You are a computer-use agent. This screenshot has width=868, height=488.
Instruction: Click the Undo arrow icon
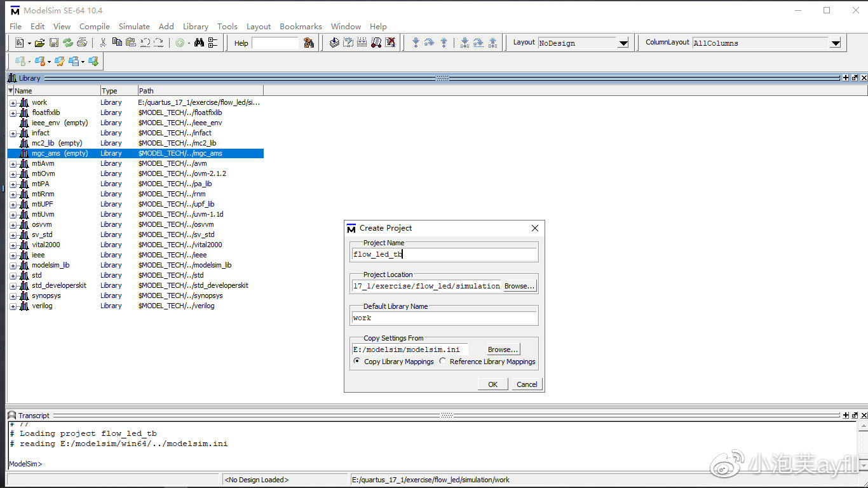[x=145, y=43]
